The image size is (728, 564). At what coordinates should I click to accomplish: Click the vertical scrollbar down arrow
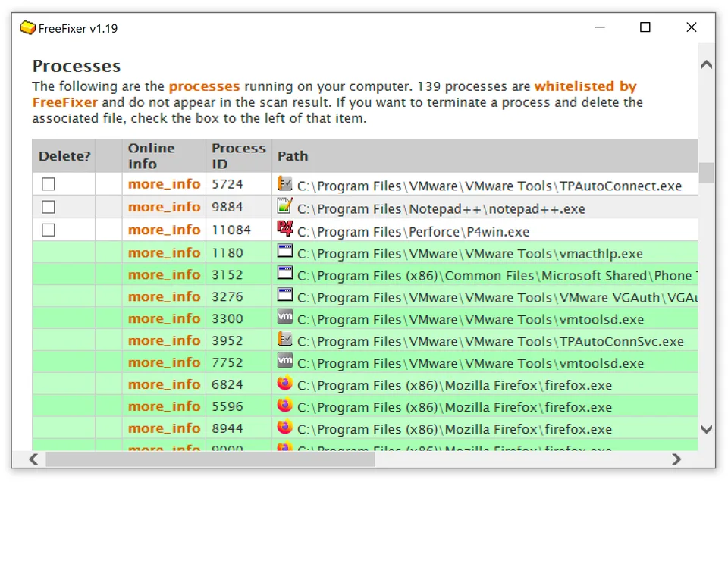point(706,429)
